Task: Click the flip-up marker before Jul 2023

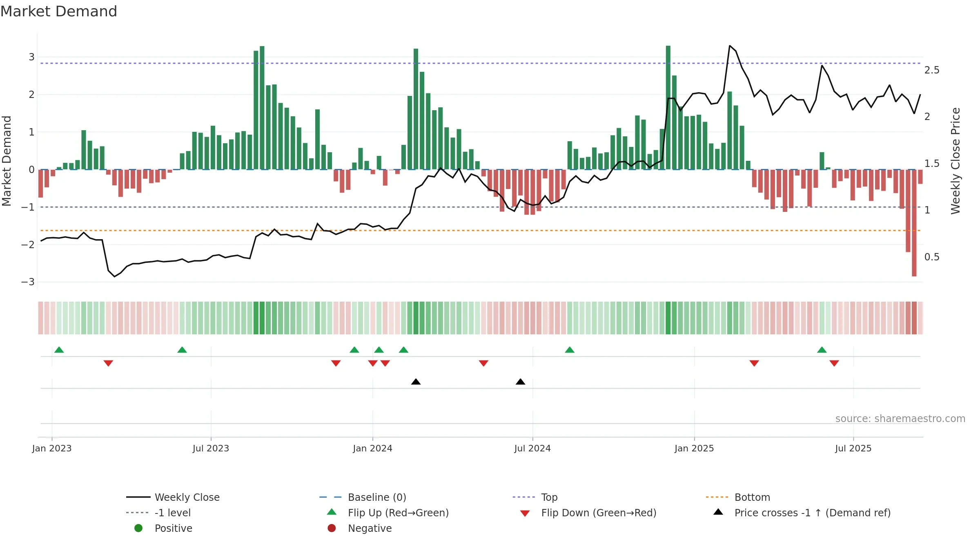Action: pyautogui.click(x=182, y=350)
